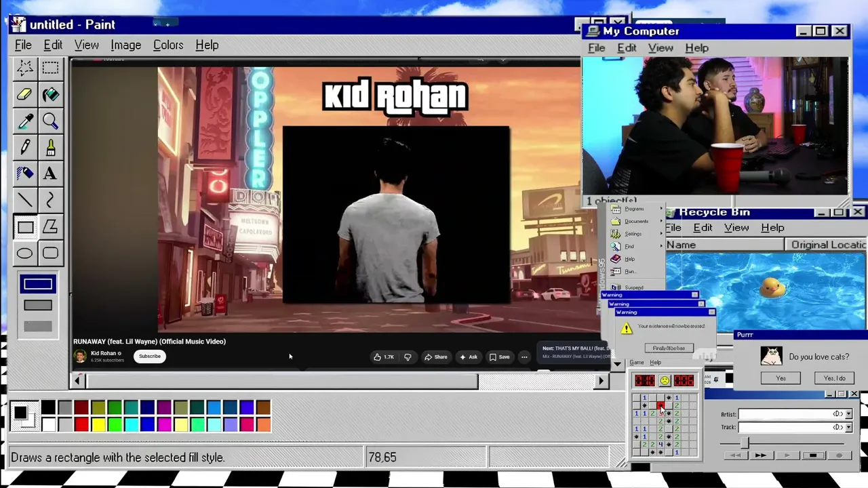868x488 pixels.
Task: Select the Ellipse tool in Paint
Action: click(x=25, y=253)
